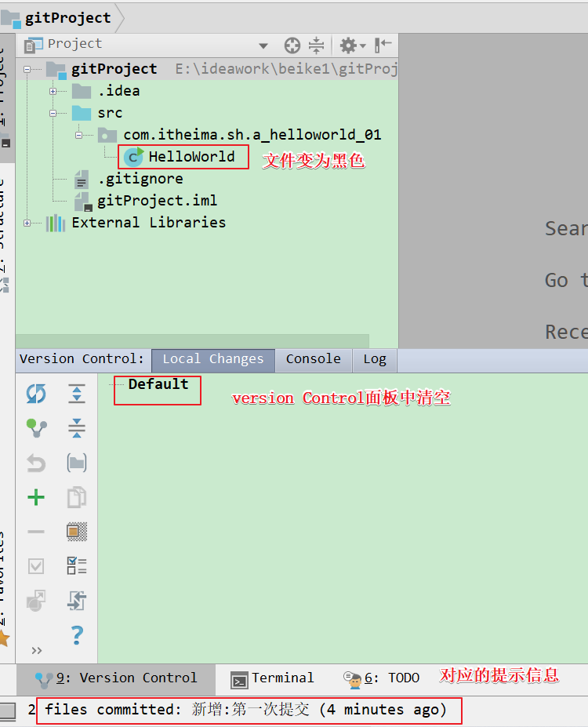Select the HelloWorld class file

pyautogui.click(x=191, y=157)
